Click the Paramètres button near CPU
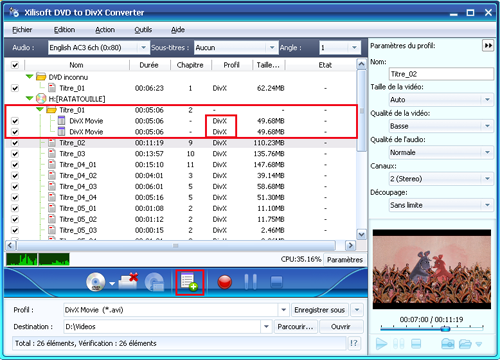The image size is (500, 360). 344,260
